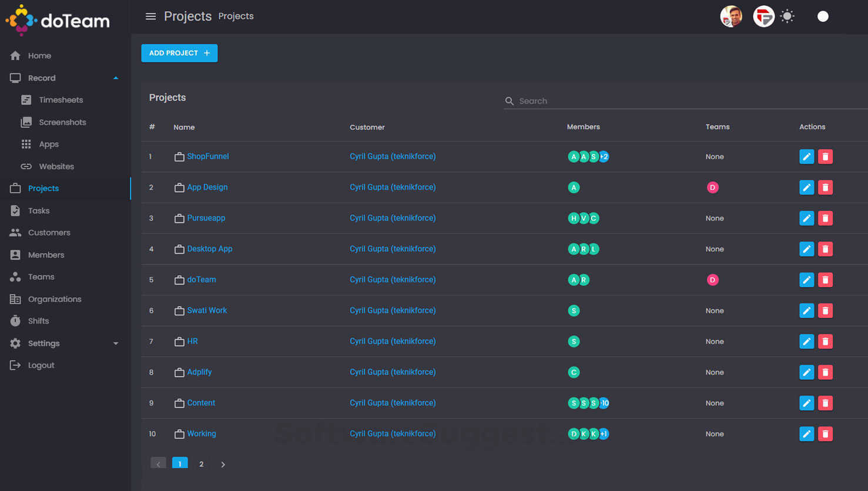
Task: Open the Pursueapp project link
Action: coord(206,218)
